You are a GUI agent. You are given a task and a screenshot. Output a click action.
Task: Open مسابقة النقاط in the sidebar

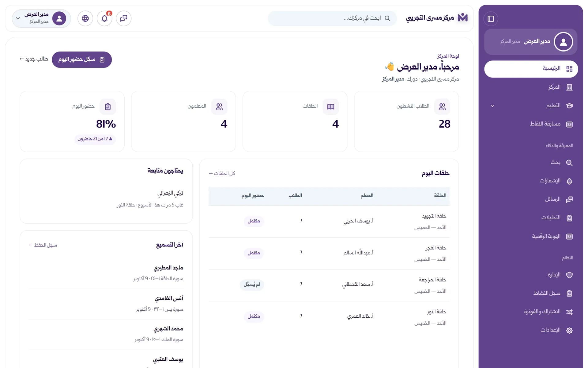[531, 124]
